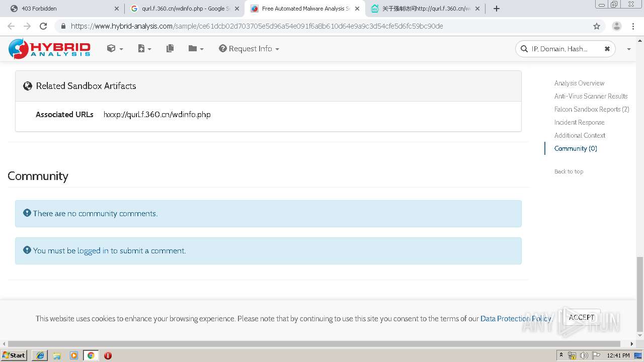Viewport: 644px width, 362px height.
Task: Accept the cookie notice
Action: [582, 317]
